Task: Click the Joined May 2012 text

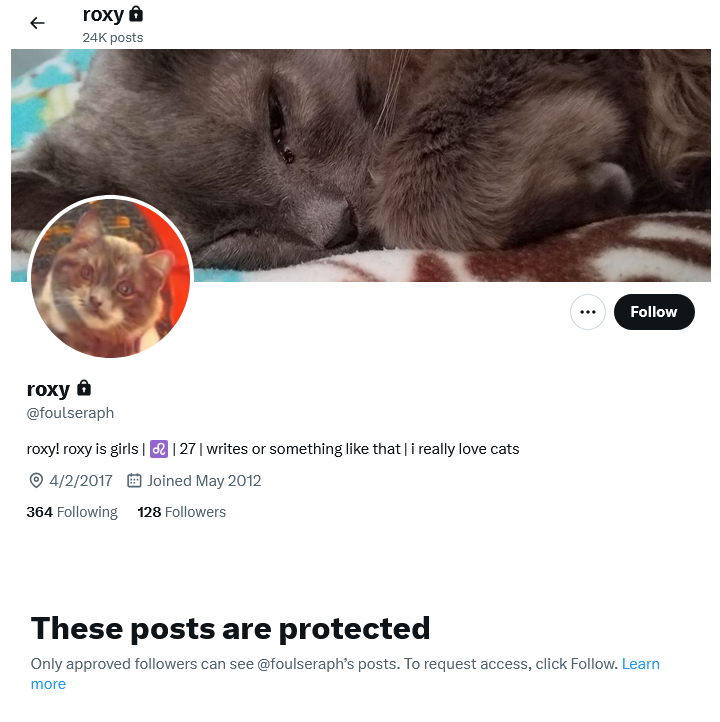Action: (x=204, y=481)
